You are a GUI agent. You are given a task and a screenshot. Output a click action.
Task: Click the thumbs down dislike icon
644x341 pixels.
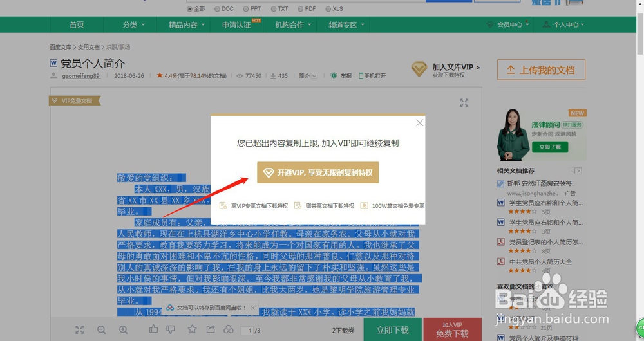click(171, 329)
